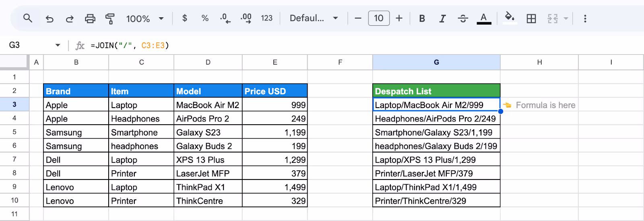This screenshot has width=644, height=221.
Task: Select column E header
Action: (275, 62)
